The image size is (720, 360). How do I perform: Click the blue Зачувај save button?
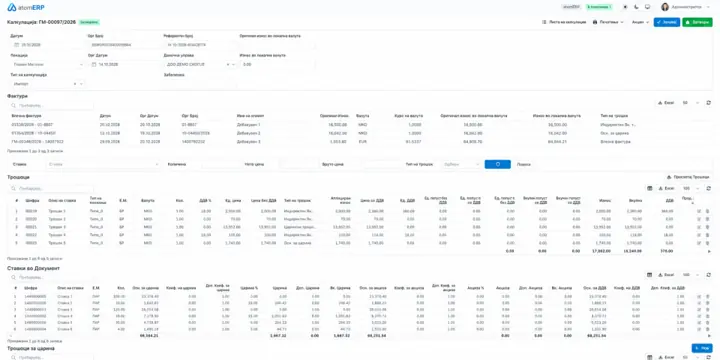click(x=667, y=22)
